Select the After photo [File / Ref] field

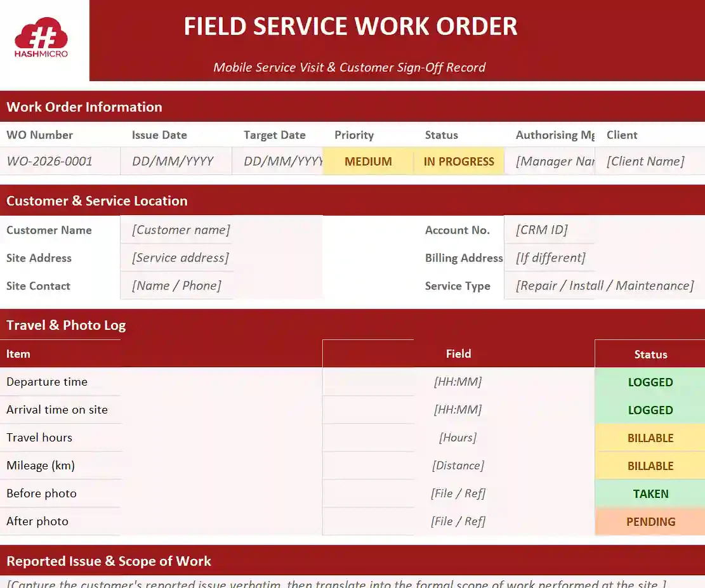pyautogui.click(x=459, y=521)
